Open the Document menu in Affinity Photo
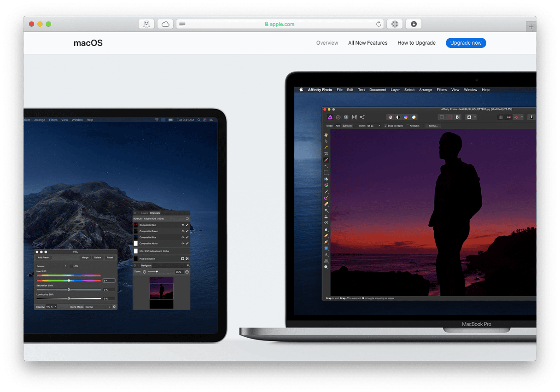This screenshot has width=560, height=392. tap(378, 90)
